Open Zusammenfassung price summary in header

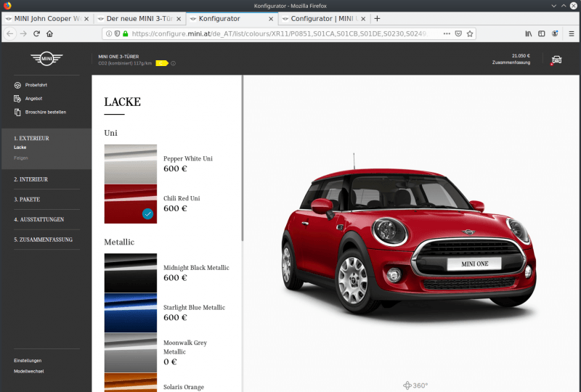click(x=511, y=60)
